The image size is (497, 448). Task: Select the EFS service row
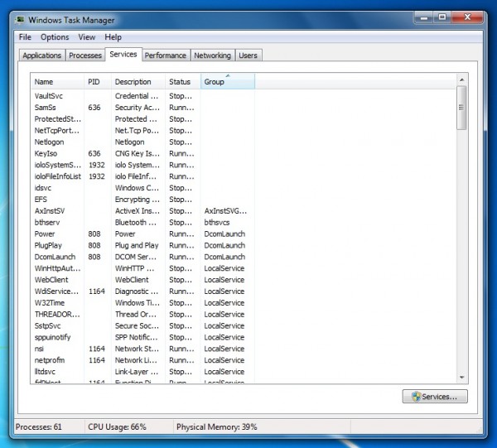pyautogui.click(x=142, y=200)
